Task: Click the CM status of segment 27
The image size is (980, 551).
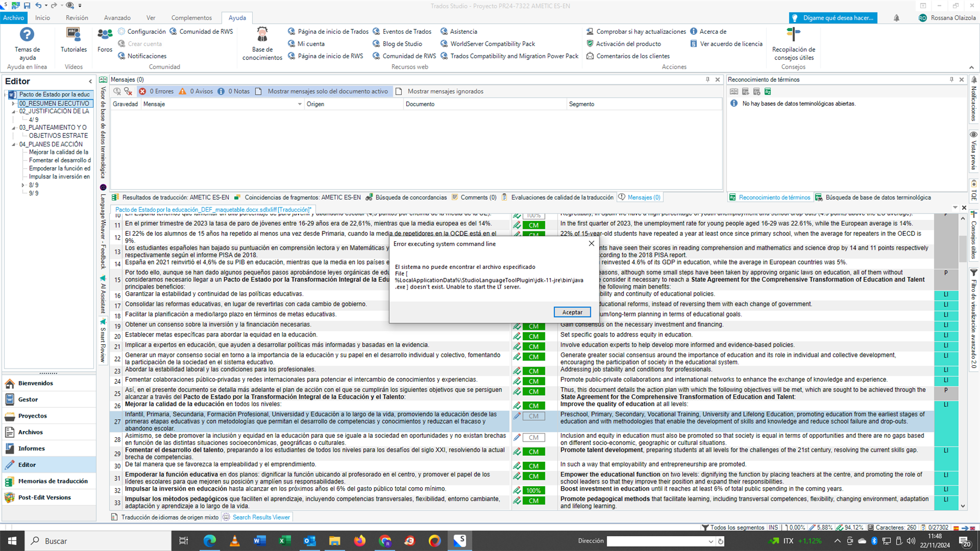Action: [x=534, y=416]
